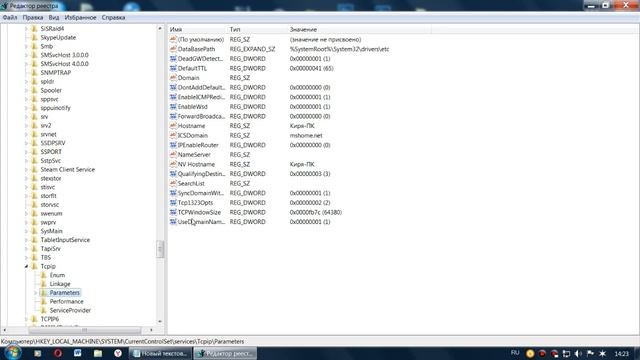Click the Domain string value icon
640x360 pixels.
[x=173, y=78]
